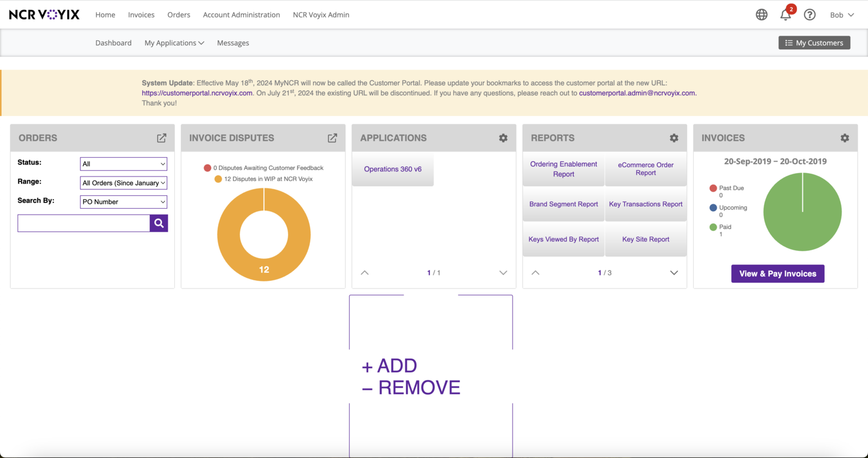Click the blue Upcoming legend swatch
This screenshot has width=868, height=458.
[x=713, y=208]
